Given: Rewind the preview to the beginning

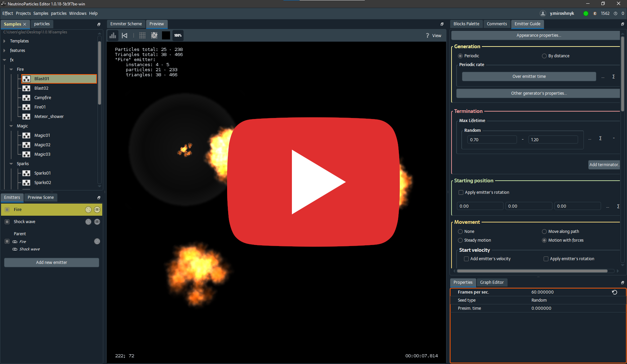Looking at the screenshot, I should [125, 35].
